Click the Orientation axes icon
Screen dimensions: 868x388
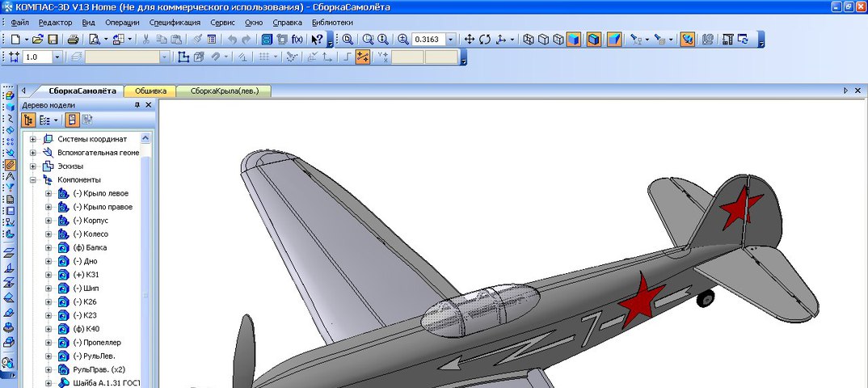point(501,40)
